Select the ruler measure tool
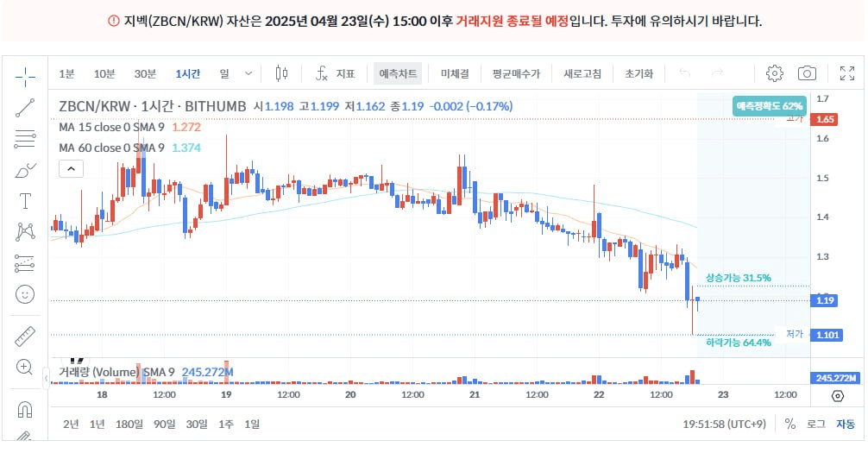Image resolution: width=868 pixels, height=453 pixels. pyautogui.click(x=25, y=336)
